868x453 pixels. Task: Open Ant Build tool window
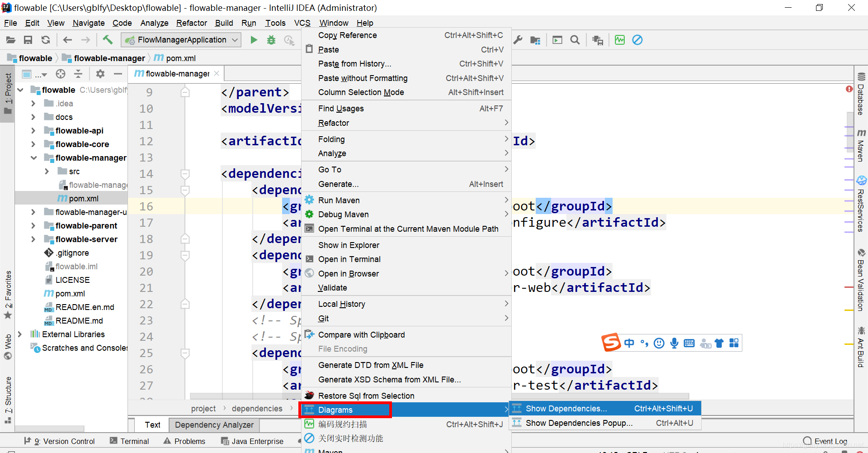(x=861, y=347)
